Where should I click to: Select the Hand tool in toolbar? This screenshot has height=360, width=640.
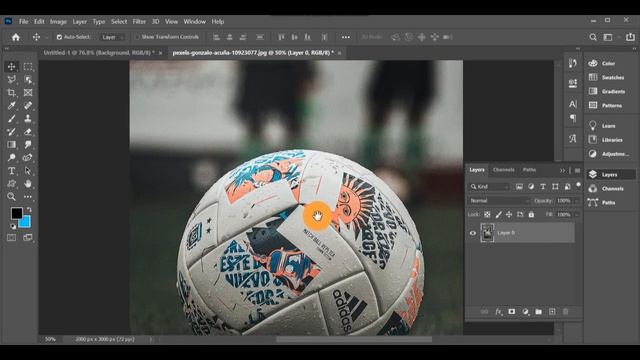coord(28,184)
